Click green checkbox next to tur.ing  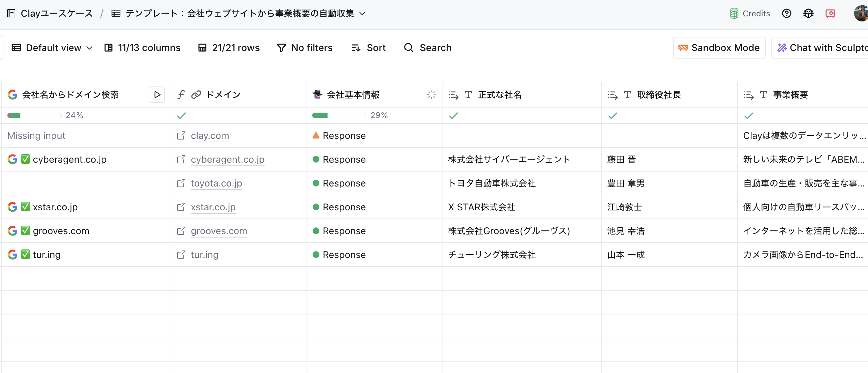26,254
